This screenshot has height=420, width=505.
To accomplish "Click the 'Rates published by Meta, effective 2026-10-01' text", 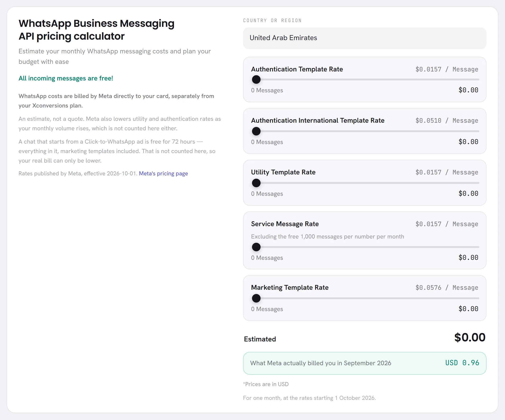I will 78,173.
